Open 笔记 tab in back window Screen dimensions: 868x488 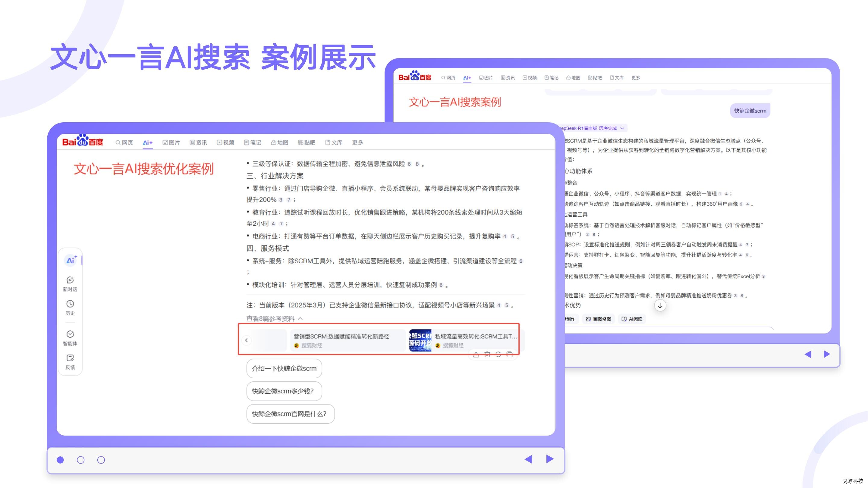pos(551,78)
